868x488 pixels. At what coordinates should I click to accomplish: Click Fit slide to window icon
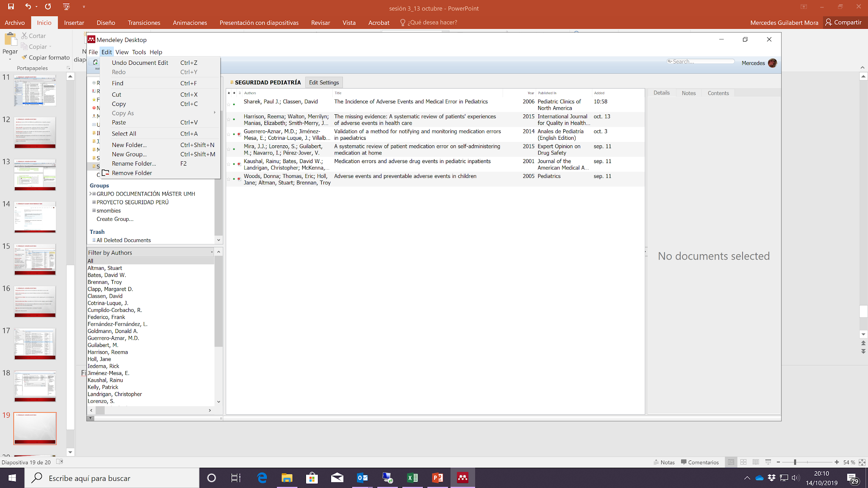[x=862, y=462]
